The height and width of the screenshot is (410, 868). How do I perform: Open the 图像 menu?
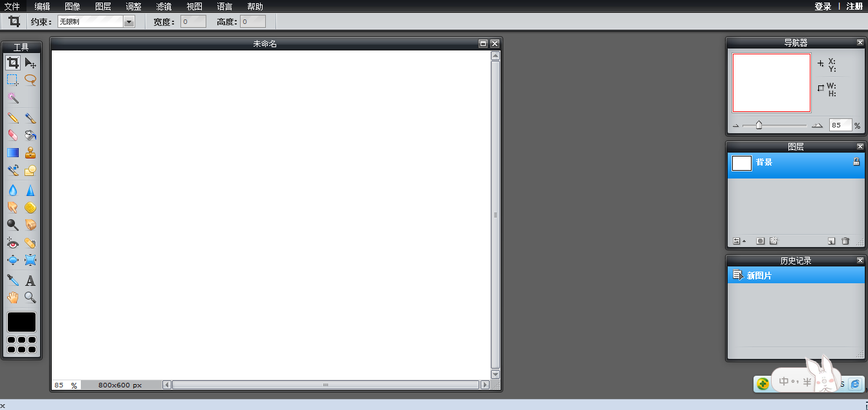point(72,6)
